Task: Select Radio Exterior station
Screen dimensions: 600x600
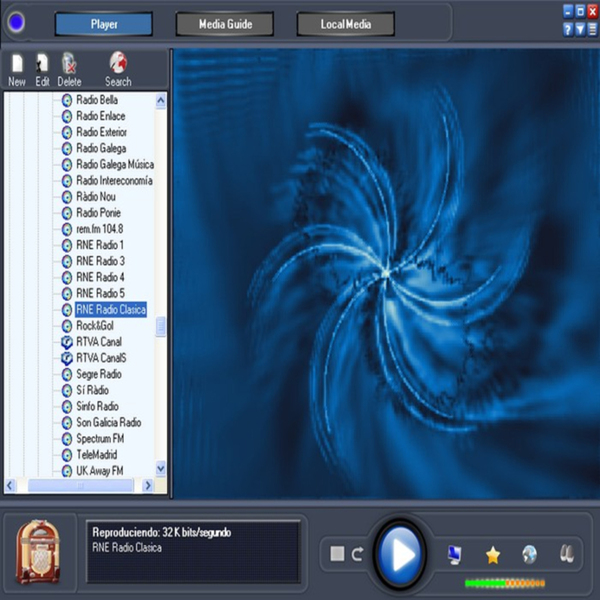Action: (101, 132)
